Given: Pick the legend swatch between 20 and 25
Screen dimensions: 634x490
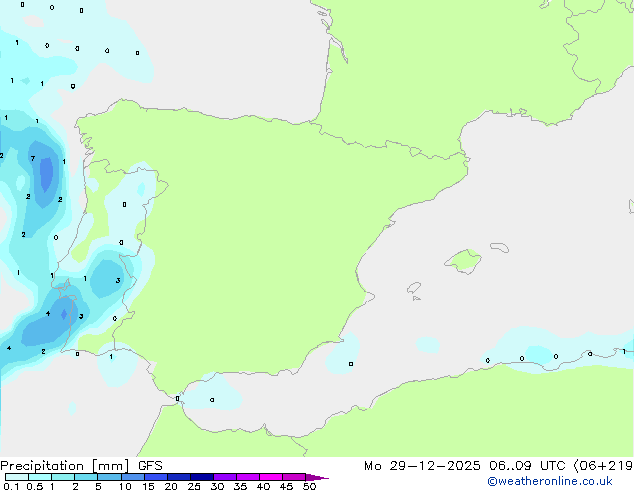Looking at the screenshot, I should tap(179, 477).
